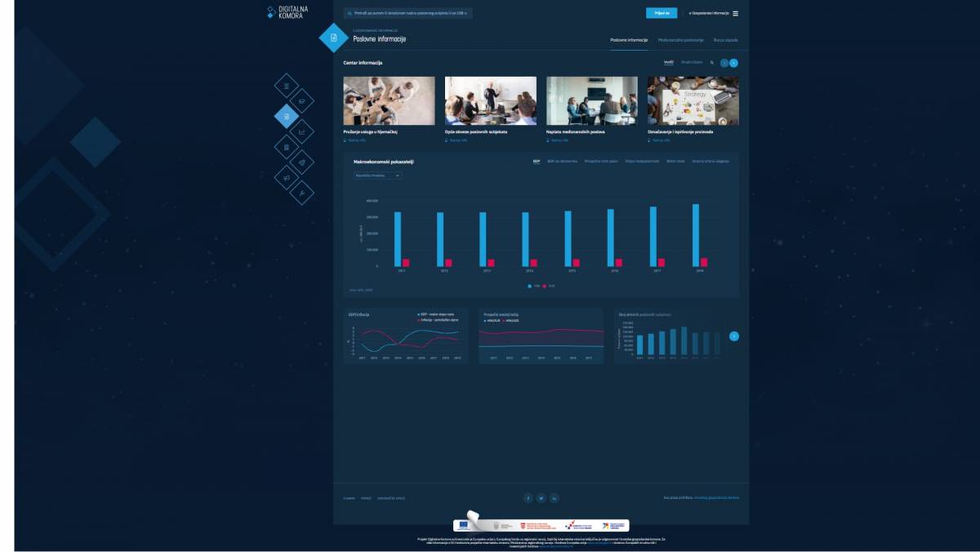This screenshot has width=980, height=552.
Task: Click the business search input field
Action: pyautogui.click(x=408, y=13)
